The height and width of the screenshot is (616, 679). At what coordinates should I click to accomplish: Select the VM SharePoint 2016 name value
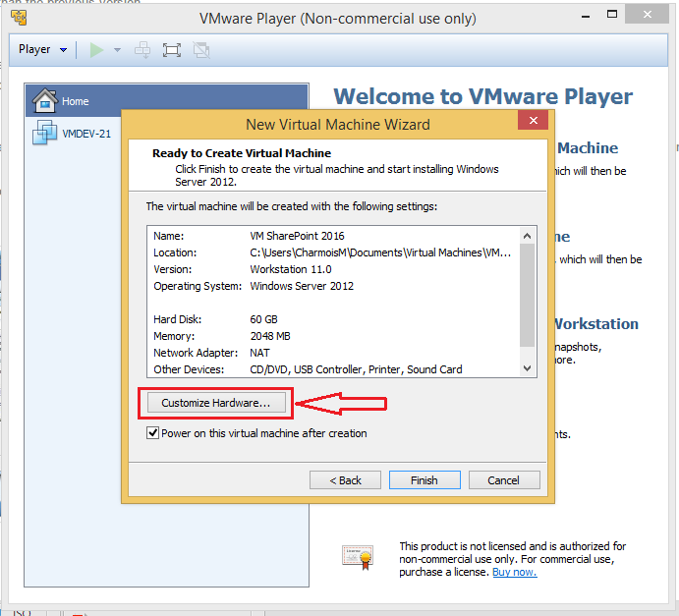[297, 236]
